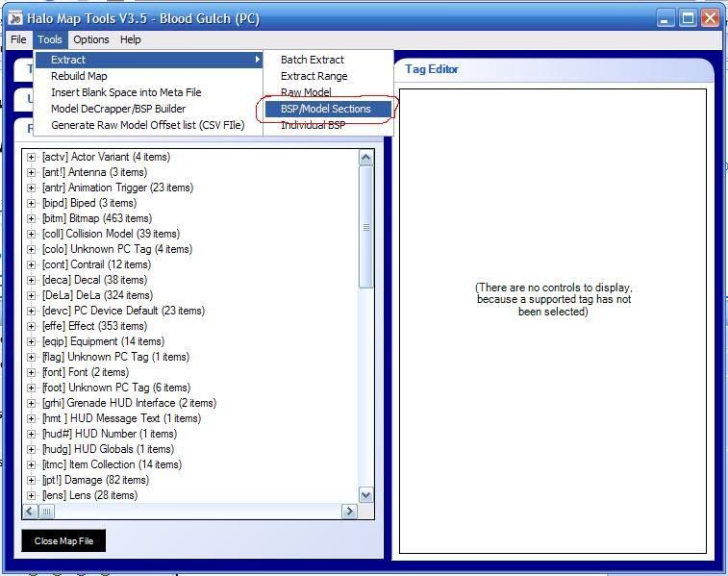The height and width of the screenshot is (576, 728).
Task: Expand the [antr] Animation Trigger node
Action: pyautogui.click(x=31, y=188)
